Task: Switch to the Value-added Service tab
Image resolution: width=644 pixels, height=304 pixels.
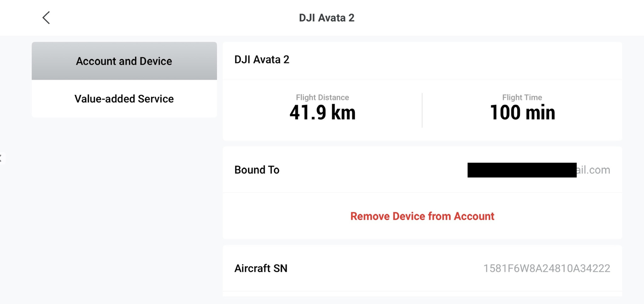Action: (x=124, y=99)
